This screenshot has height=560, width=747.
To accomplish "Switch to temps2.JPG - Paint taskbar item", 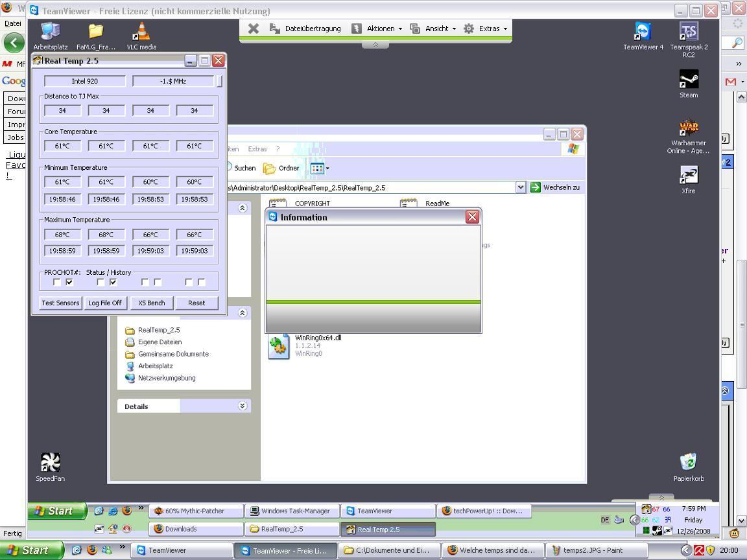I will point(597,550).
